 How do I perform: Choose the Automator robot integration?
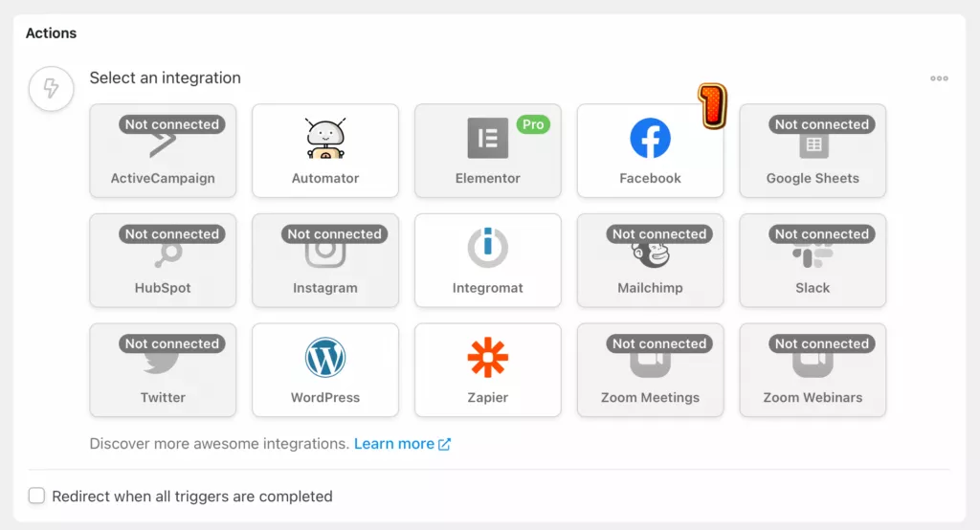coord(325,150)
